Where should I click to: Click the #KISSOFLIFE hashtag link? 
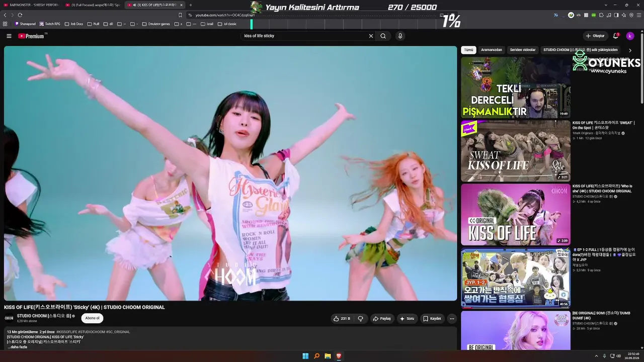click(x=66, y=332)
